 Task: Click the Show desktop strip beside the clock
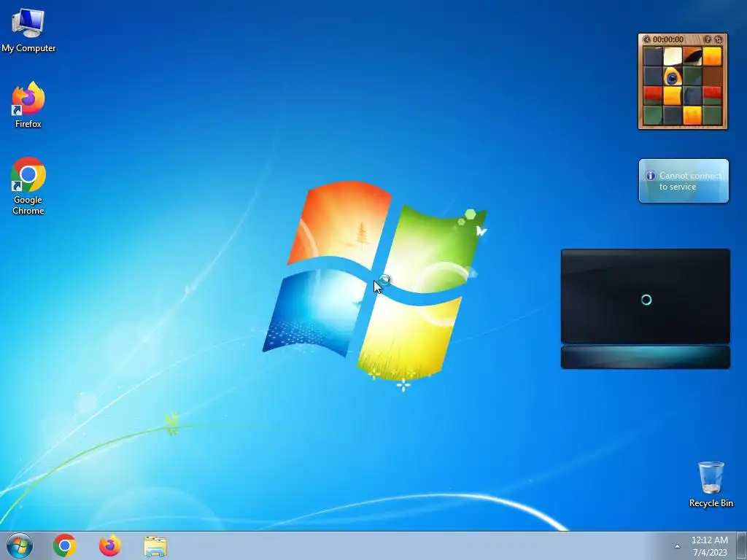742,545
